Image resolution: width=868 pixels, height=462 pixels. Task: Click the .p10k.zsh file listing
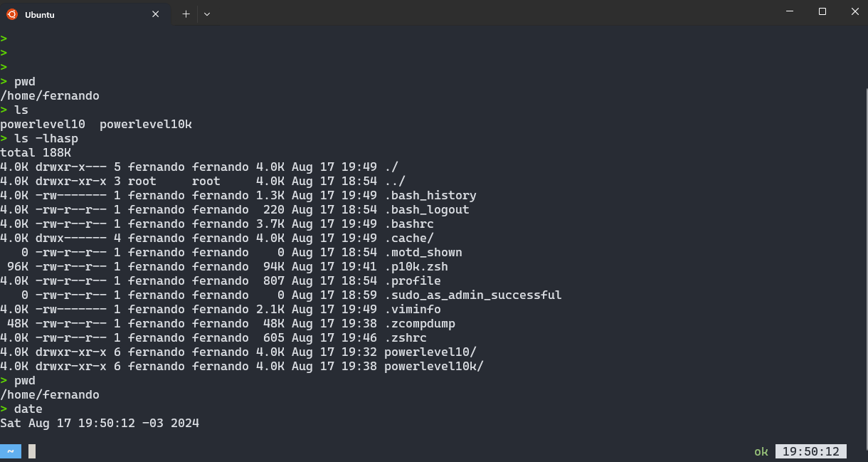pos(417,266)
